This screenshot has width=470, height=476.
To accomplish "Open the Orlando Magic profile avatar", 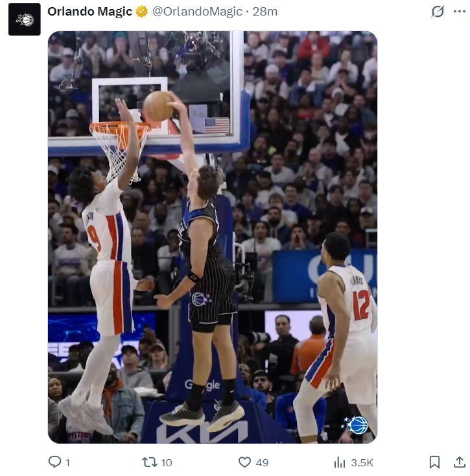I will click(x=25, y=19).
